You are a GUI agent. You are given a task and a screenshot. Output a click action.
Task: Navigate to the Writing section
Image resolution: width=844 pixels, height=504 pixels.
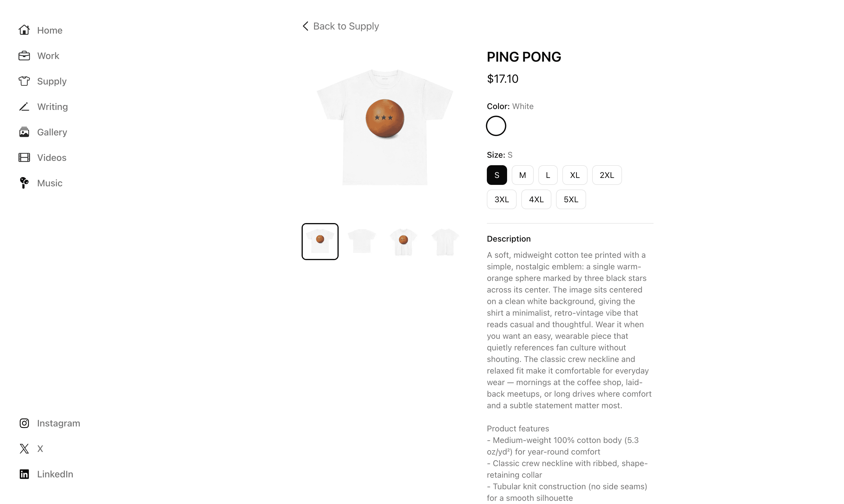point(52,106)
